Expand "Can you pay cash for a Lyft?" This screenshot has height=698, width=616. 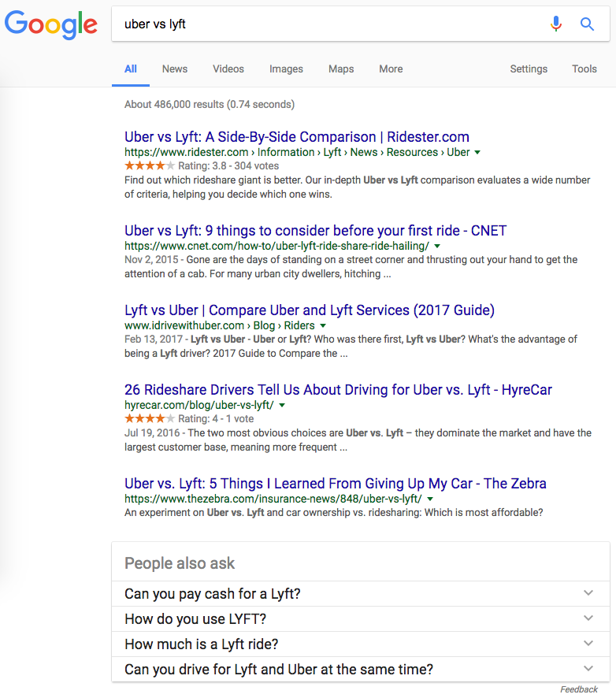[588, 593]
